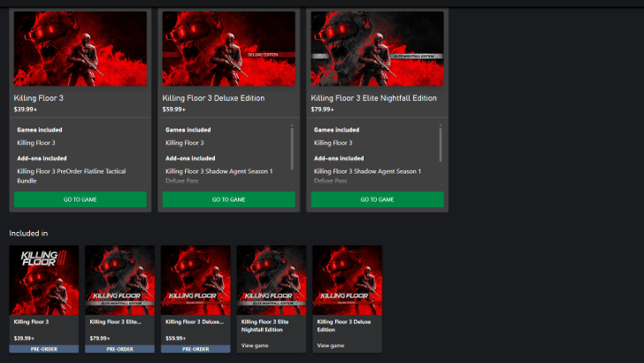Open the Killing Floor 3 logo tile under Included in

pos(44,280)
